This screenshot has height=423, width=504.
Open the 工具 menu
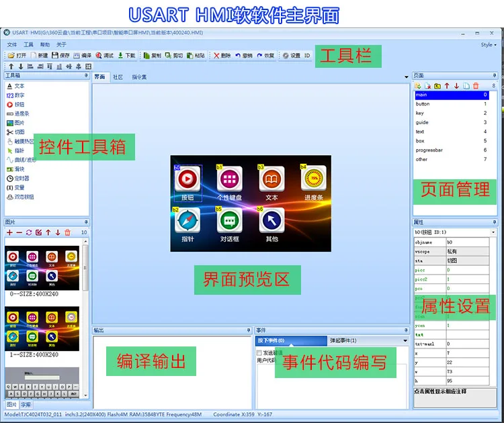pyautogui.click(x=28, y=44)
